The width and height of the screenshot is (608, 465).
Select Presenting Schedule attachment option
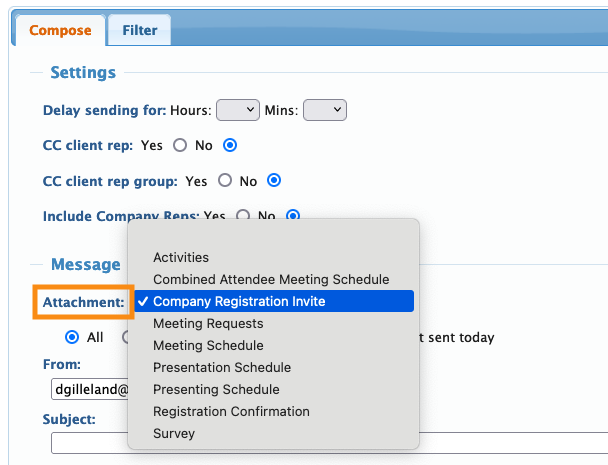(216, 390)
